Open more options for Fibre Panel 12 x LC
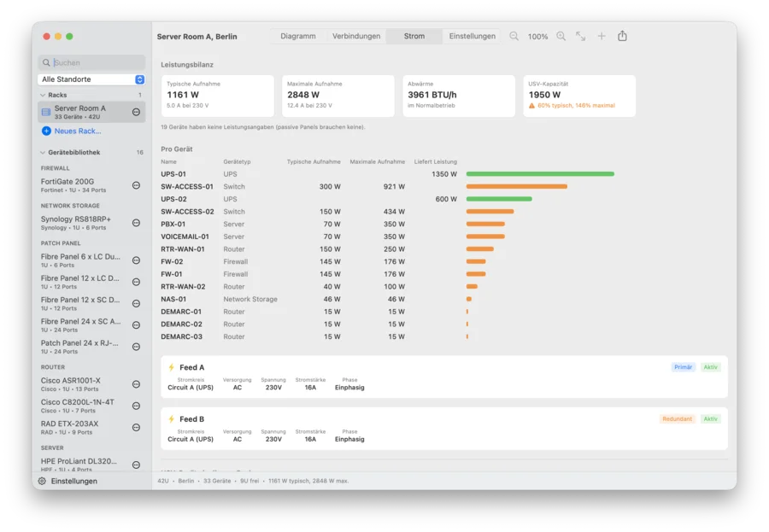769x532 pixels. tap(137, 282)
